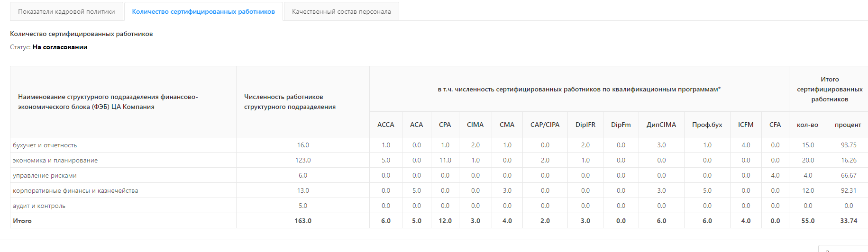This screenshot has height=252, width=868.
Task: Click the бухучет и отчетность row label
Action: click(x=45, y=145)
